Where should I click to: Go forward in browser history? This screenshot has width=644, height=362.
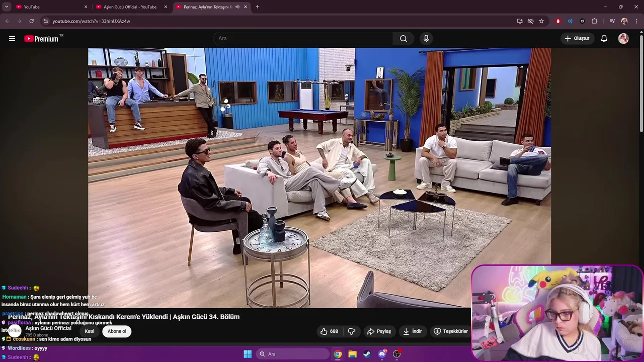(x=19, y=21)
